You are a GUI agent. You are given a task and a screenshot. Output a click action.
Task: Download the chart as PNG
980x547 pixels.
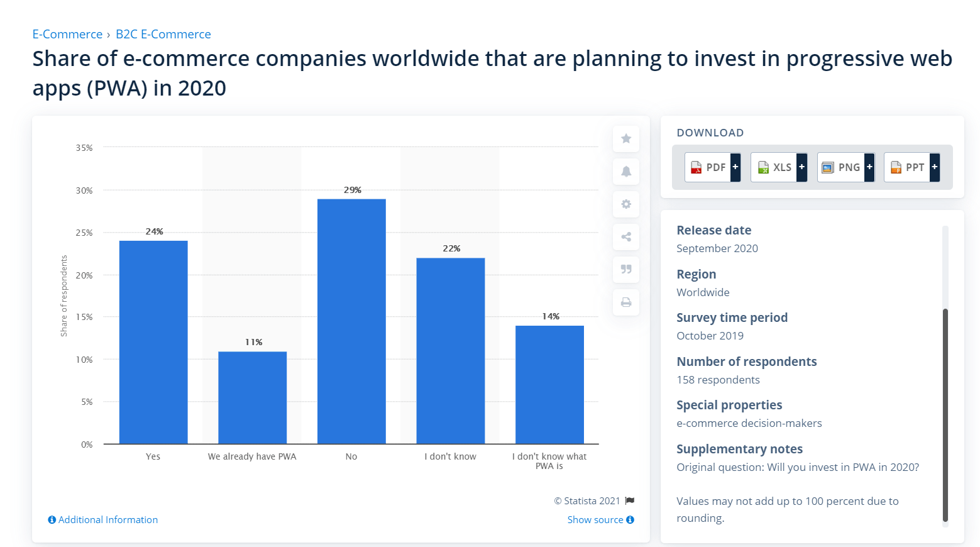841,167
